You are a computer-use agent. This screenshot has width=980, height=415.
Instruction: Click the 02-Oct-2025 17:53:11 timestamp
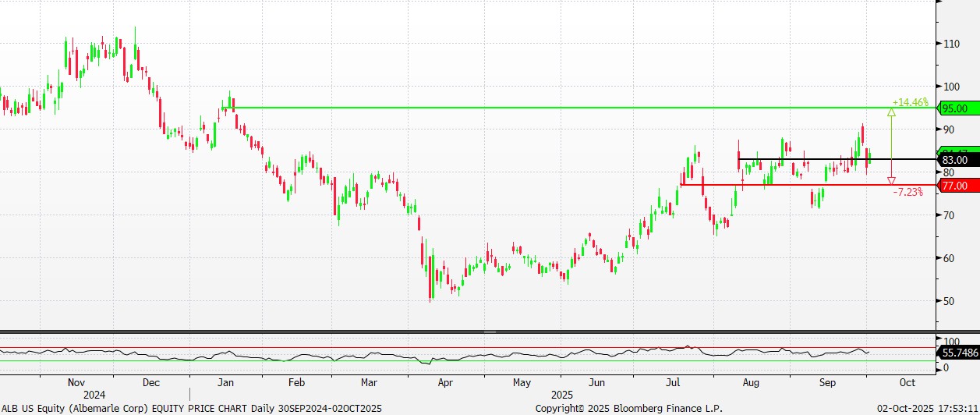[x=927, y=408]
